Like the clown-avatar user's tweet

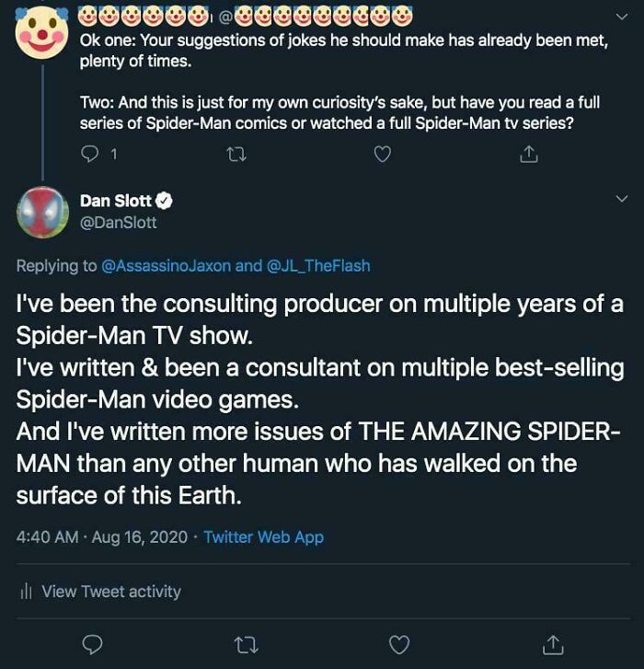[382, 156]
